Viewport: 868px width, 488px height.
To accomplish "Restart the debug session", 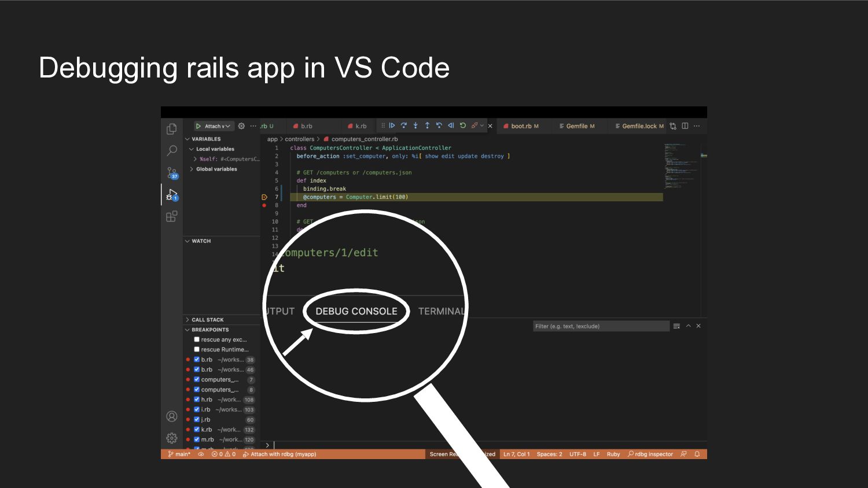I will (463, 125).
